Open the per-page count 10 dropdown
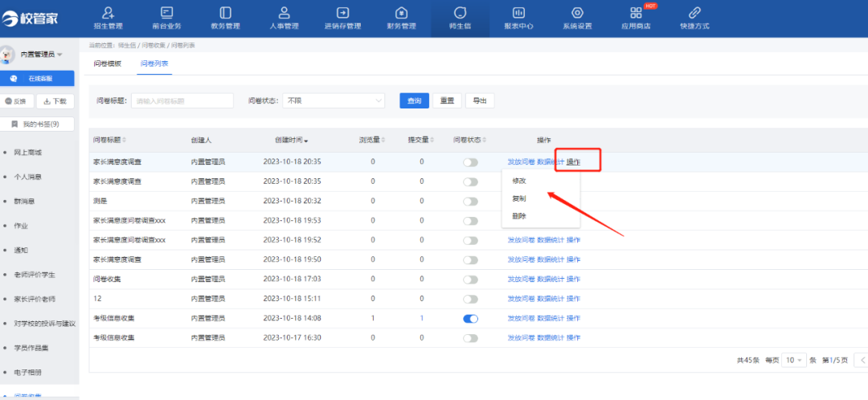The image size is (868, 400). [x=794, y=360]
